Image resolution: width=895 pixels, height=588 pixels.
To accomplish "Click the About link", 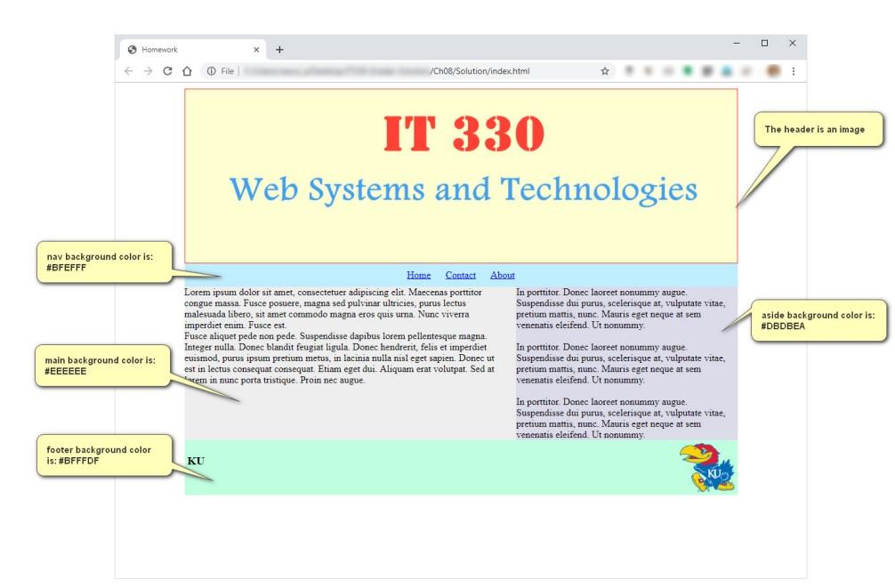I will pyautogui.click(x=504, y=274).
